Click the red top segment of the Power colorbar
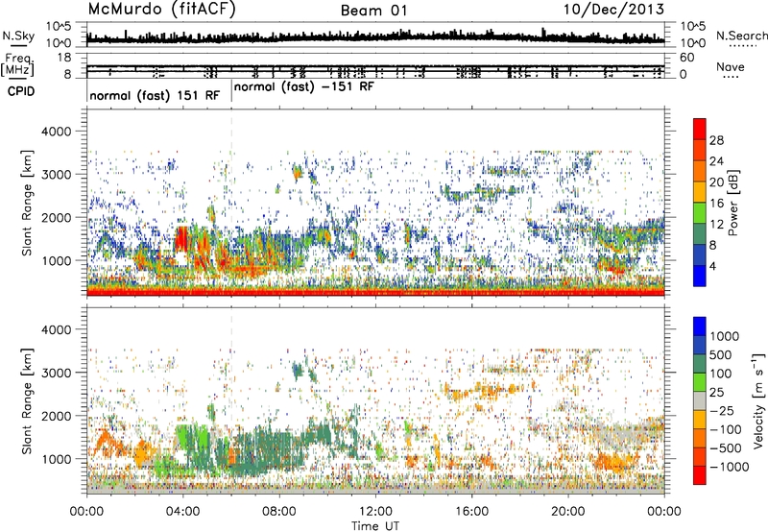The image size is (768, 532). coord(700,129)
